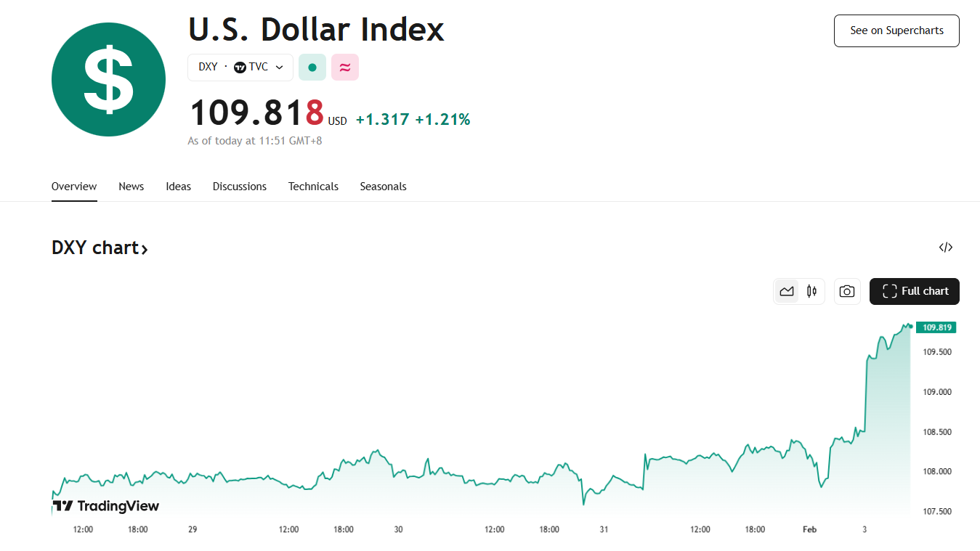Click the green dollar sign logo
This screenshot has width=980, height=551.
108,79
